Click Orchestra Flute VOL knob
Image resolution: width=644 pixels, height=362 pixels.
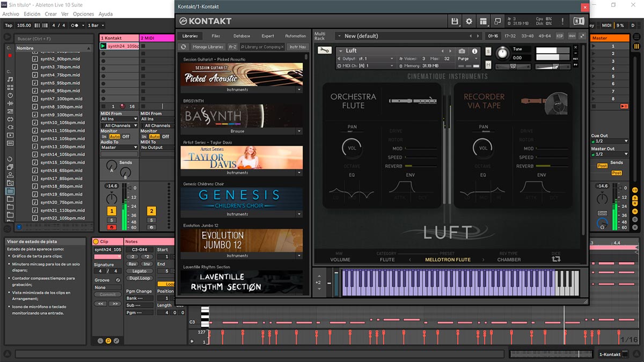pyautogui.click(x=352, y=148)
